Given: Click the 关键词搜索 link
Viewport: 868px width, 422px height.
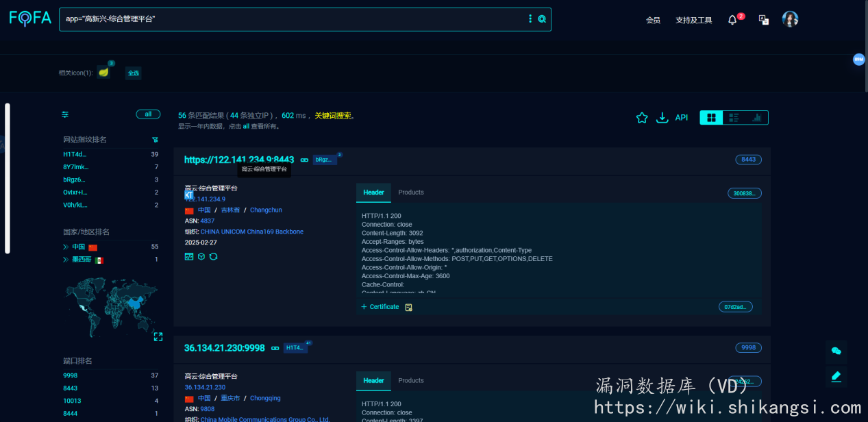Looking at the screenshot, I should point(333,116).
